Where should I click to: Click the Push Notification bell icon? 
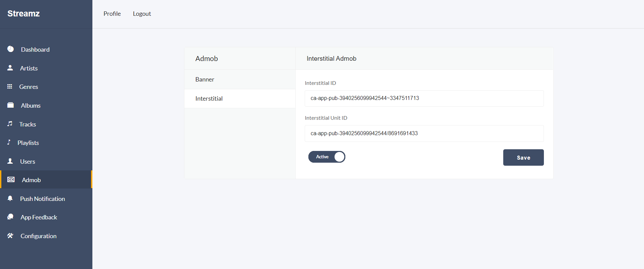pyautogui.click(x=10, y=198)
